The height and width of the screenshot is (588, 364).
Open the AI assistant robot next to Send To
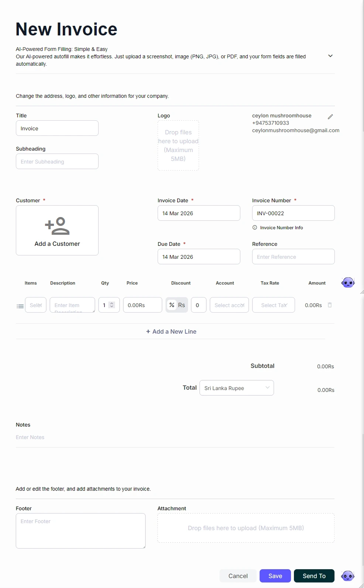point(348,575)
